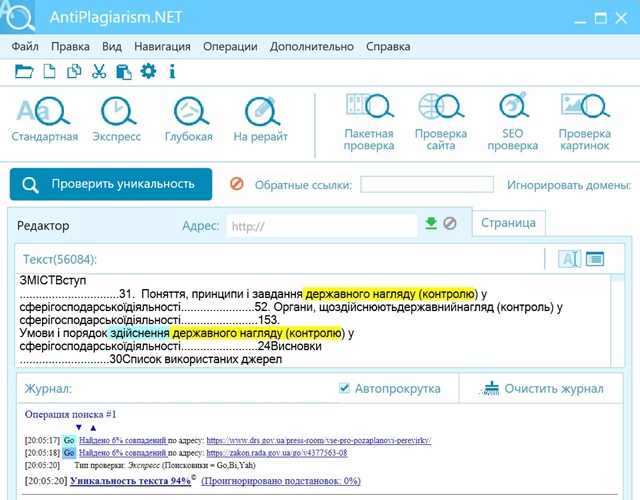Open Проверка картинок image check
This screenshot has width=640, height=500.
584,122
